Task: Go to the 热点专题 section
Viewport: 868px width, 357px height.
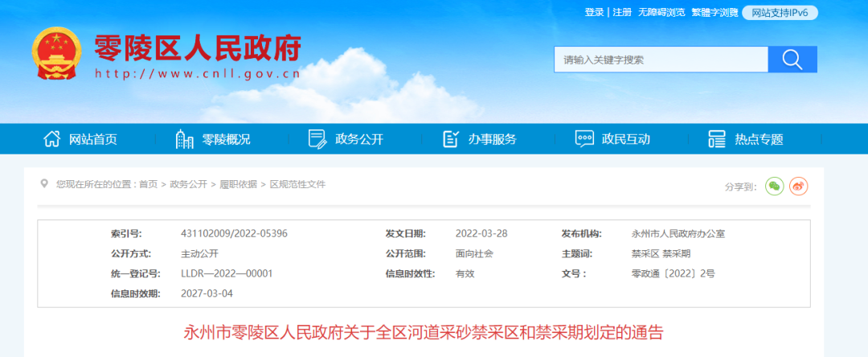Action: point(759,139)
